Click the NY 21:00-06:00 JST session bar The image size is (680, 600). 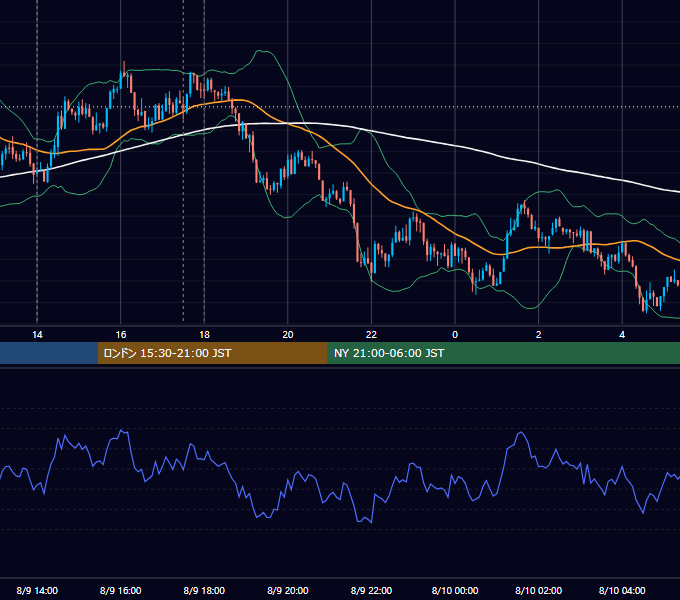[503, 353]
